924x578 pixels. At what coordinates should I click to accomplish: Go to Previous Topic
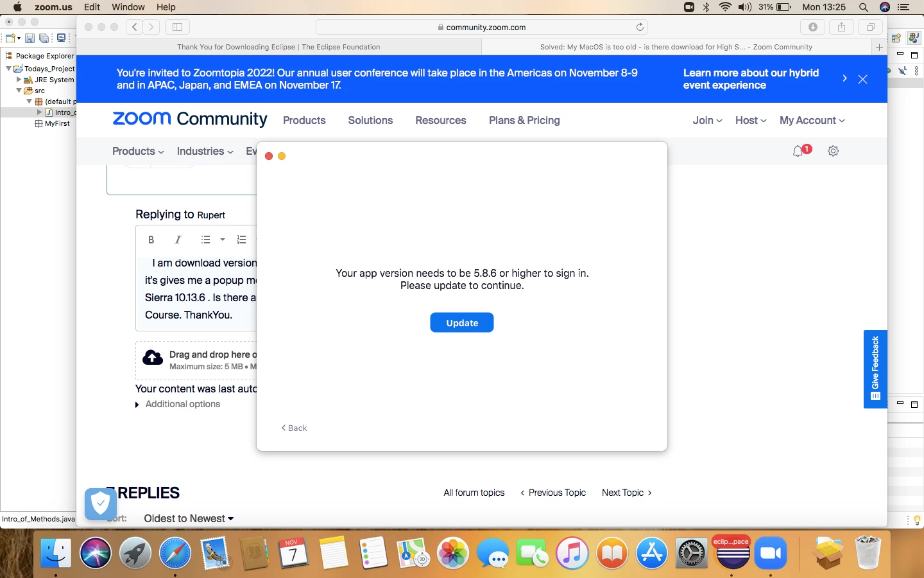[x=553, y=493]
